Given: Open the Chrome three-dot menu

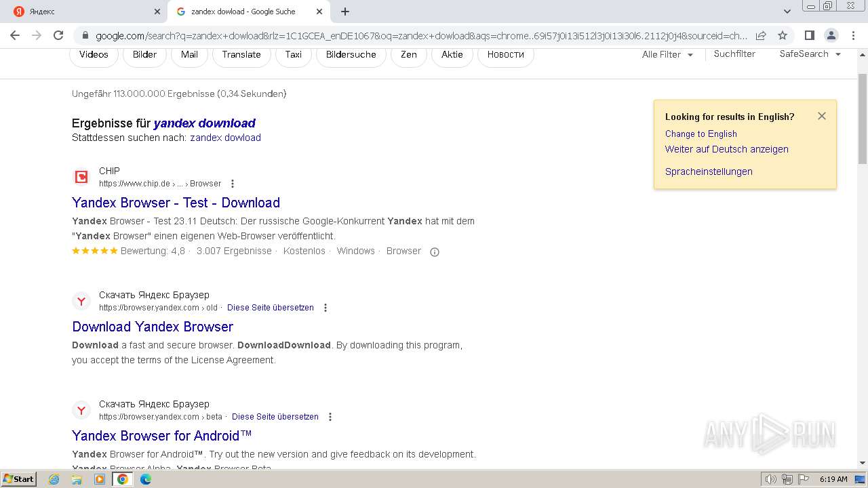Looking at the screenshot, I should pyautogui.click(x=852, y=35).
